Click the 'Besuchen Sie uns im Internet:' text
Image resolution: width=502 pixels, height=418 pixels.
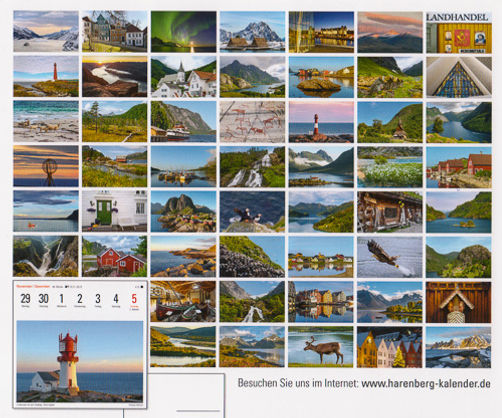tap(298, 383)
